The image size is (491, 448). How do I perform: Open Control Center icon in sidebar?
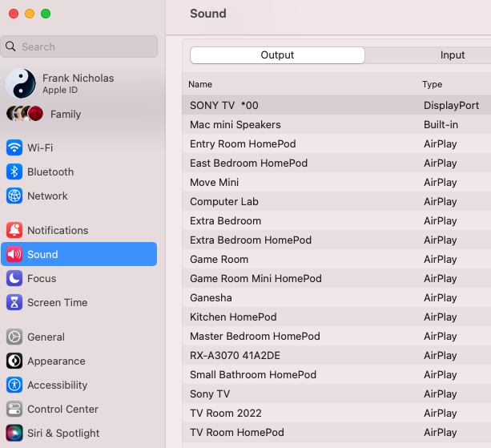[14, 409]
